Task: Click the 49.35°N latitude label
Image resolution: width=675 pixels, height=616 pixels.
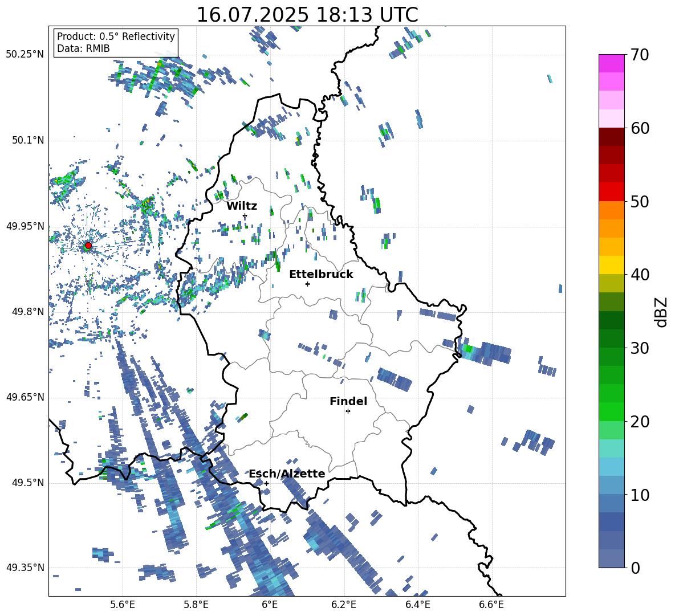Action: pos(25,568)
